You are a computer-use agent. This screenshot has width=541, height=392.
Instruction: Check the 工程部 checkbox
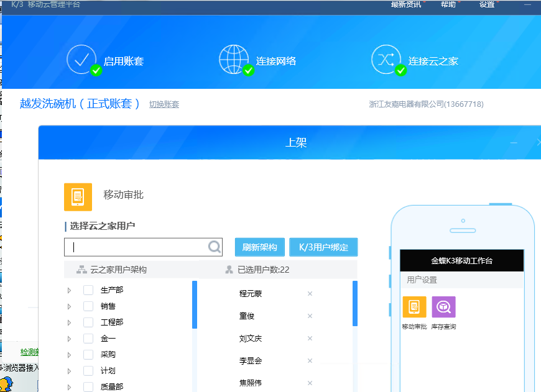click(x=88, y=322)
